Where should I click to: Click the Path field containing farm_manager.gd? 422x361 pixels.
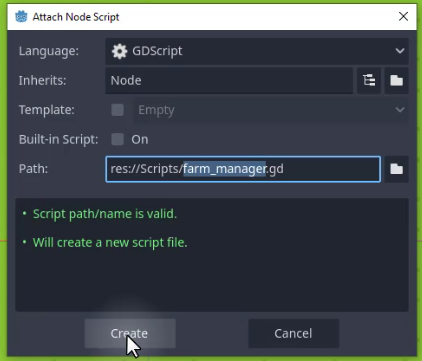[x=243, y=169]
